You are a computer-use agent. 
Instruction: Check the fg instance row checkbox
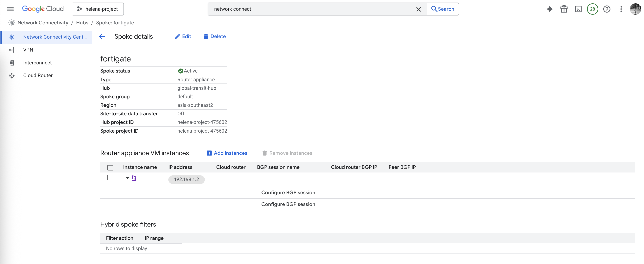pyautogui.click(x=110, y=178)
